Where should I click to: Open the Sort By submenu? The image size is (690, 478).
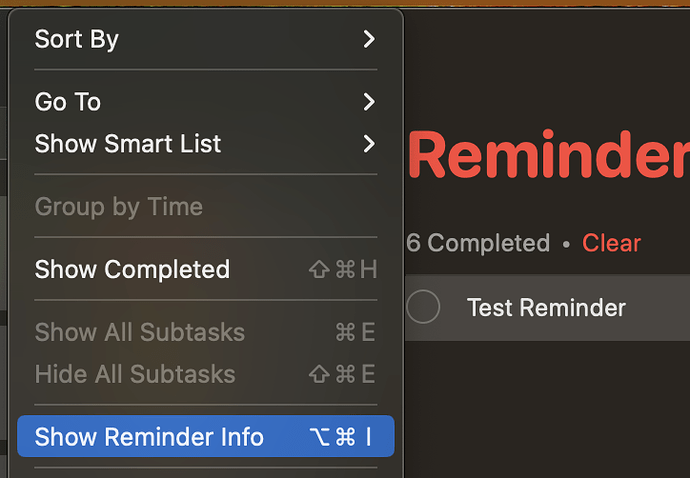coord(206,39)
